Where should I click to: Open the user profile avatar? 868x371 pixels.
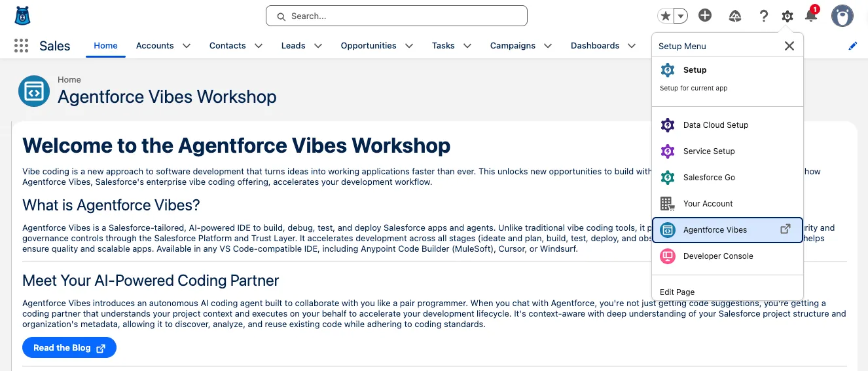tap(842, 16)
